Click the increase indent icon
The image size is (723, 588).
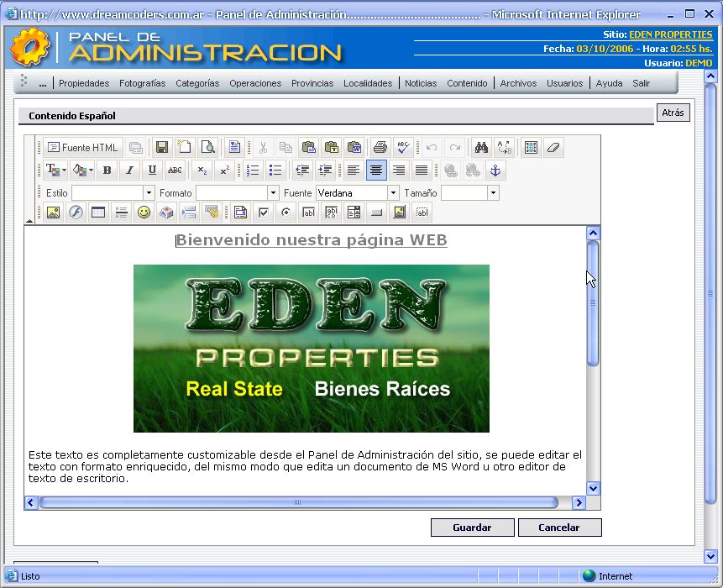[x=325, y=171]
